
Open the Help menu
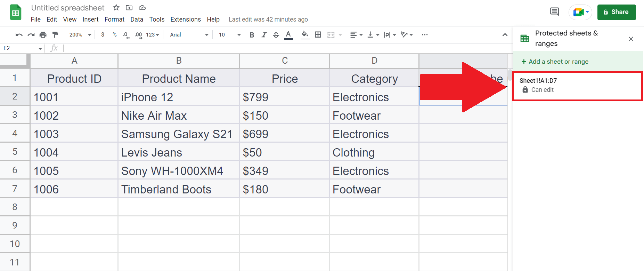click(x=213, y=19)
